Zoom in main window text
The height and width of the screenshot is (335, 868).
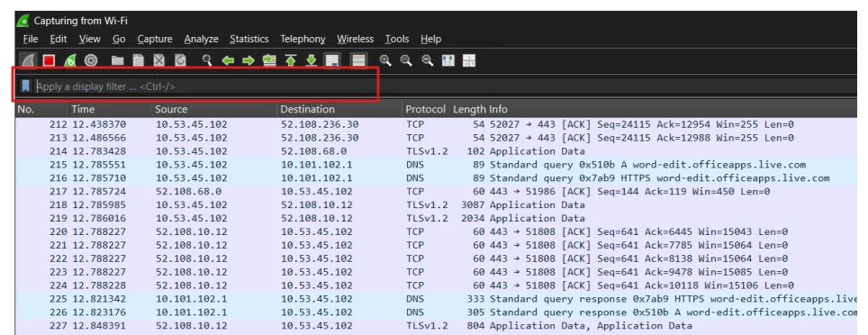tap(385, 60)
